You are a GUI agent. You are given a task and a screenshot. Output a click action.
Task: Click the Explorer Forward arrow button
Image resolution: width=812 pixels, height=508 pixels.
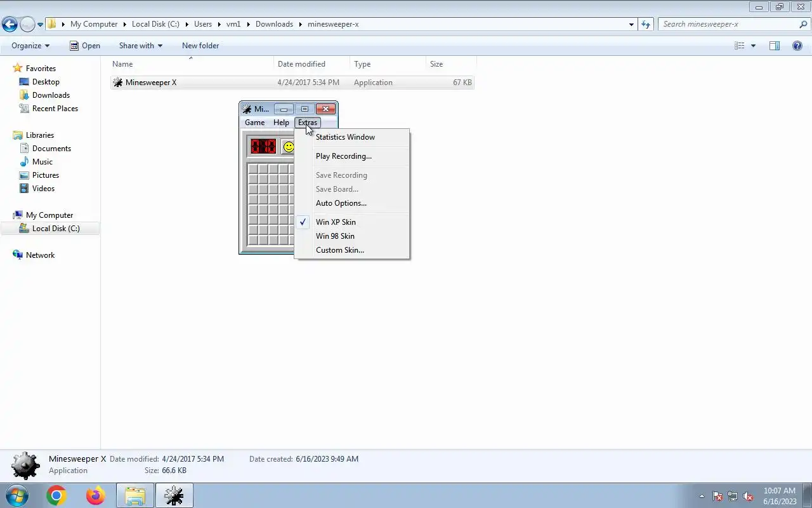click(27, 25)
